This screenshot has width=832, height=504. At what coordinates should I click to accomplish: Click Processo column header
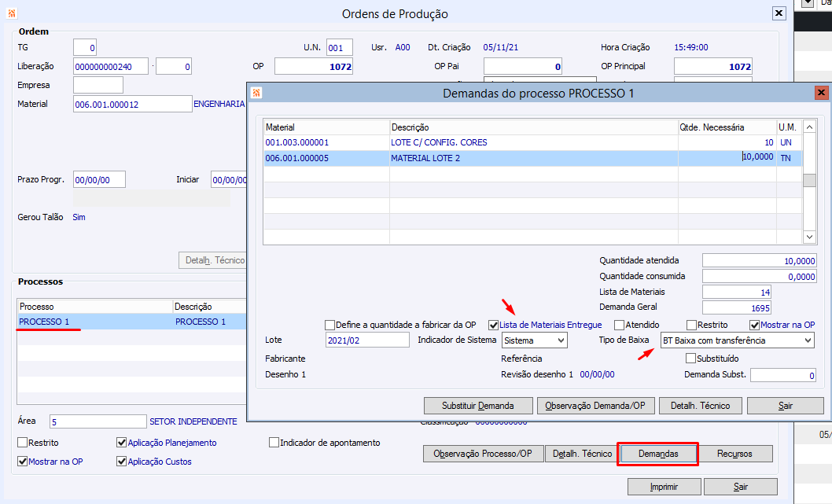coord(95,307)
